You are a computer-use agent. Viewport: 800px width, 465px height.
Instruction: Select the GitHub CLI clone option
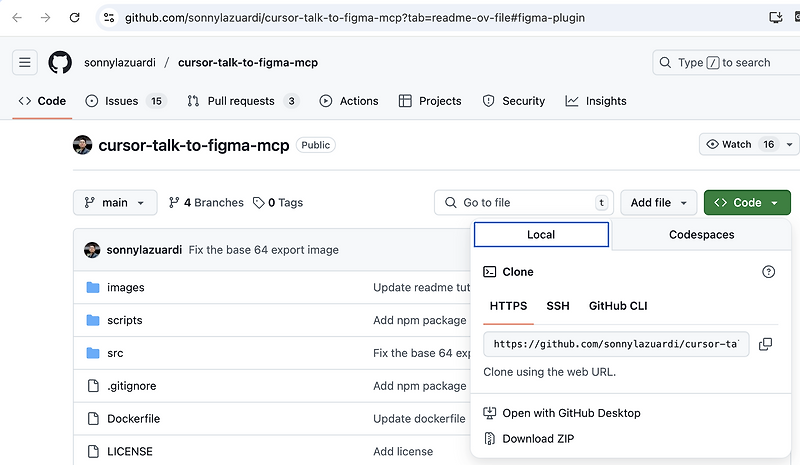pos(618,305)
